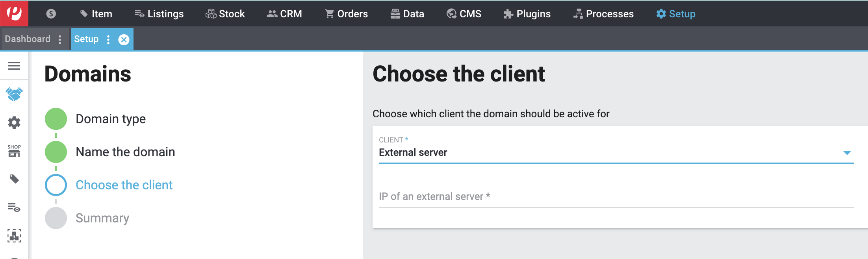
Task: Go back to Name the domain step
Action: point(125,152)
